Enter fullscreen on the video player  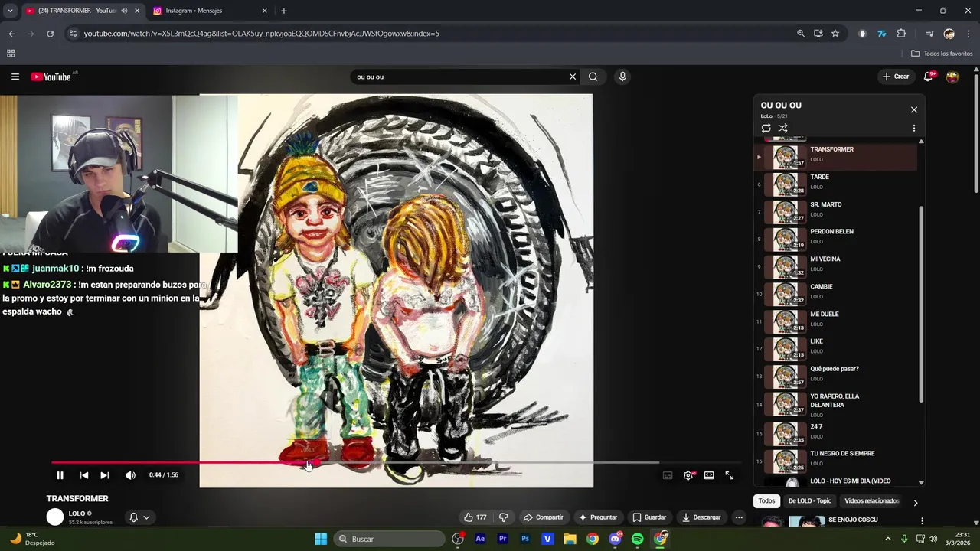point(730,475)
